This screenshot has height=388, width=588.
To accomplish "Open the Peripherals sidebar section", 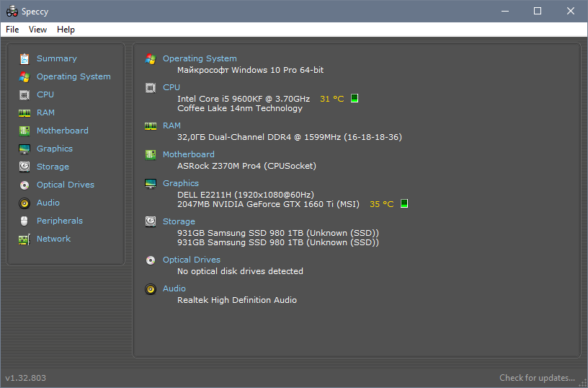I will click(60, 221).
